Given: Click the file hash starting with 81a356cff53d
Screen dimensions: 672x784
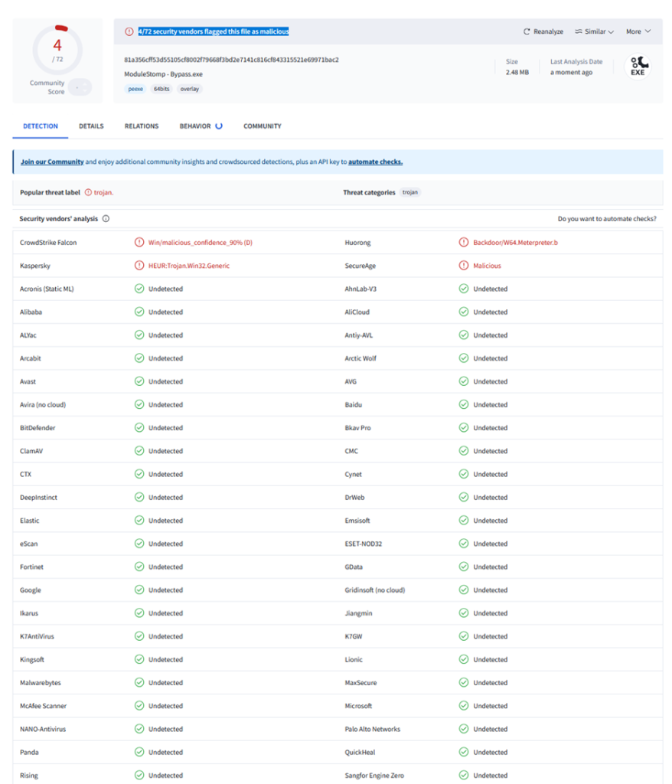Looking at the screenshot, I should 231,60.
